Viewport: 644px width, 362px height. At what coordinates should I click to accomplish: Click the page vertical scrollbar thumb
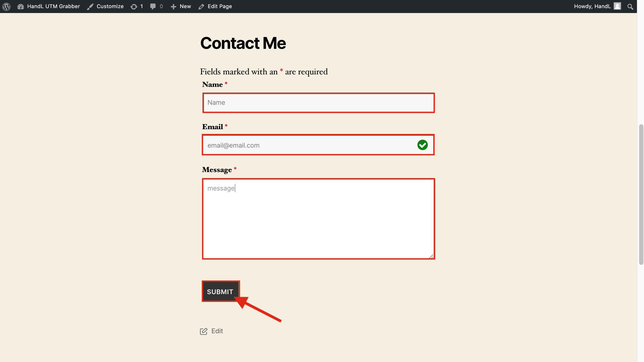[x=641, y=194]
